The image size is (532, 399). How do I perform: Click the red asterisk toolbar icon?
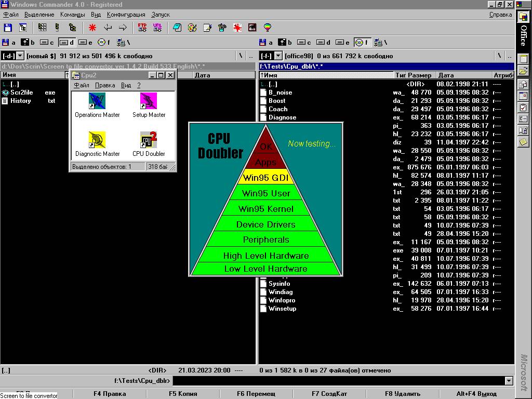[x=92, y=28]
